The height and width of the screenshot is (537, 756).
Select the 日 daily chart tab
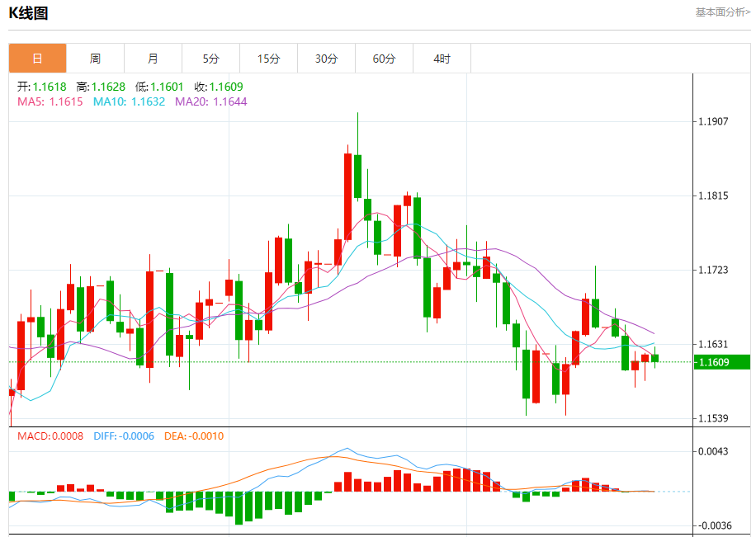click(x=37, y=59)
